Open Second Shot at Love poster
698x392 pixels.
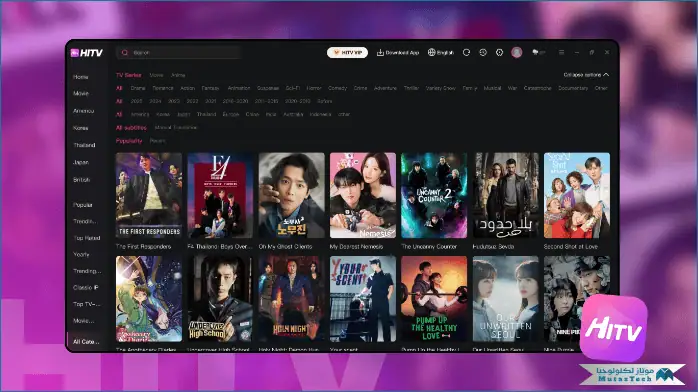click(577, 195)
